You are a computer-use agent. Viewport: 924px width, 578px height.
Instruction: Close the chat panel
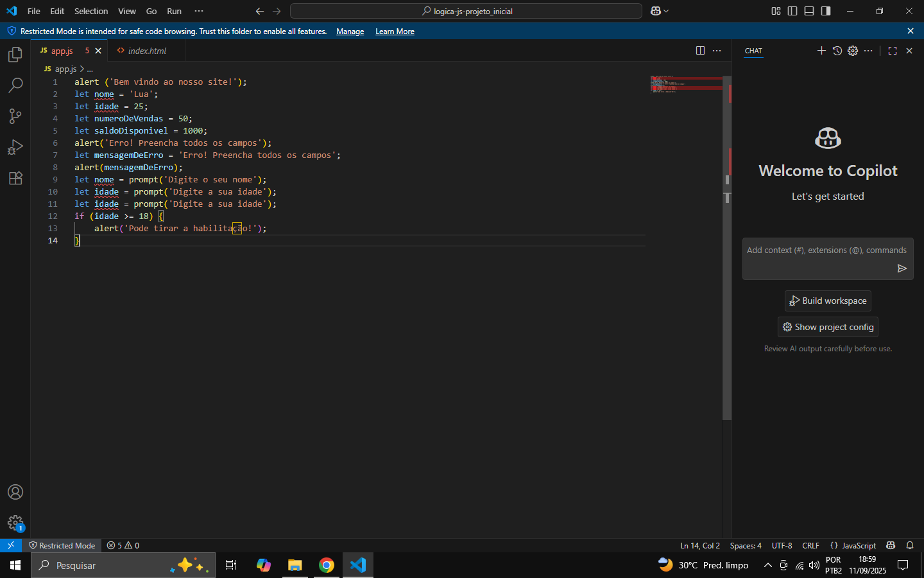pyautogui.click(x=909, y=51)
